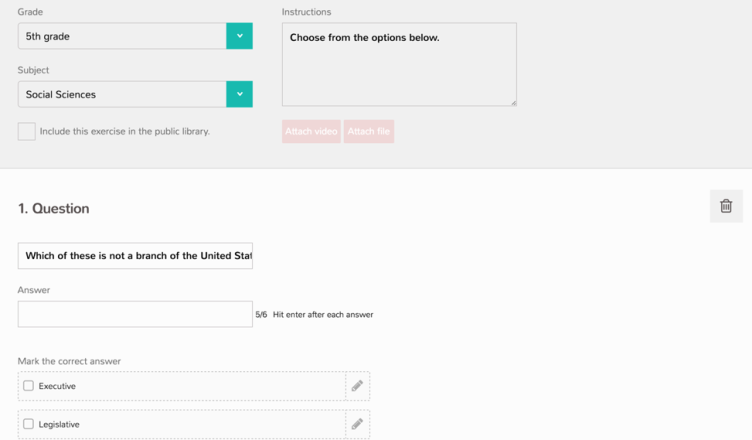Click the Attach file button
Image resolution: width=752 pixels, height=440 pixels.
pos(369,131)
